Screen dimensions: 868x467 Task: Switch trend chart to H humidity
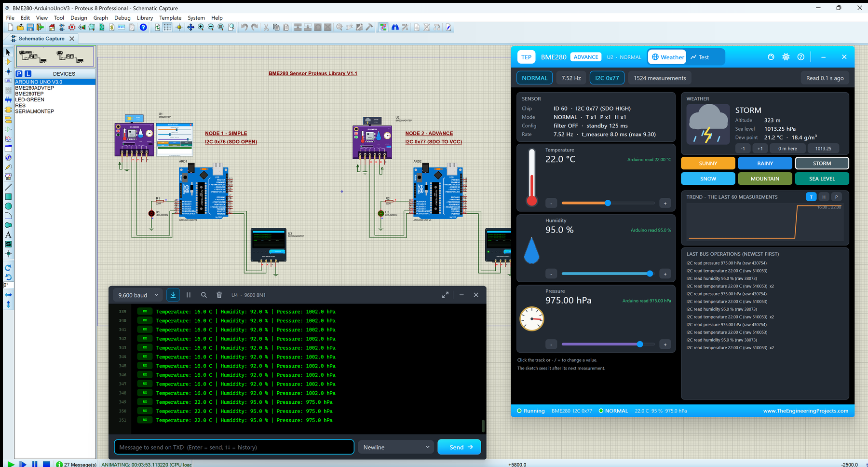click(824, 197)
